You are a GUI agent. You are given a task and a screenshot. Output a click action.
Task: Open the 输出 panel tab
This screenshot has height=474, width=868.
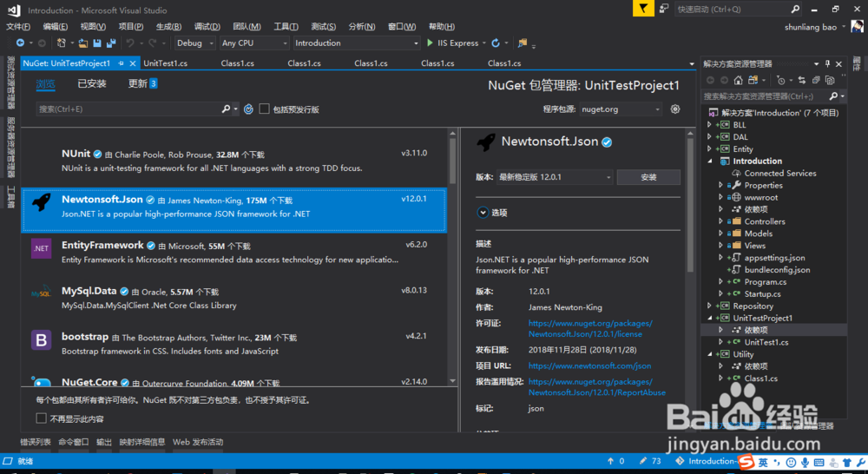click(x=104, y=442)
